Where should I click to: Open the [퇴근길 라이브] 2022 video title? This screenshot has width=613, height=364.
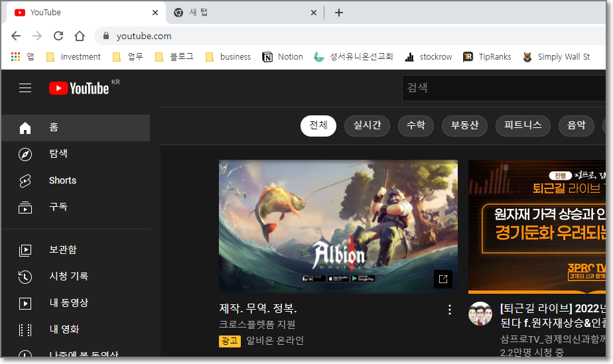(553, 316)
